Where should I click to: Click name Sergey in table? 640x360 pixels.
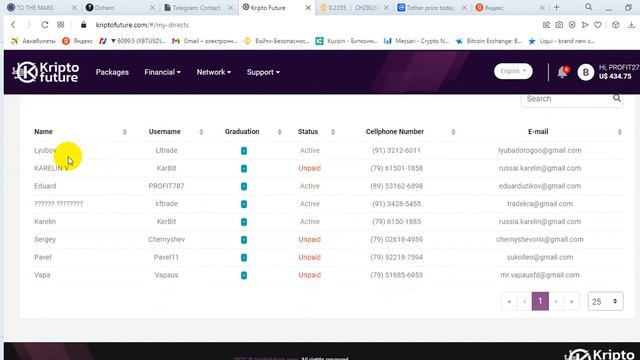(45, 240)
